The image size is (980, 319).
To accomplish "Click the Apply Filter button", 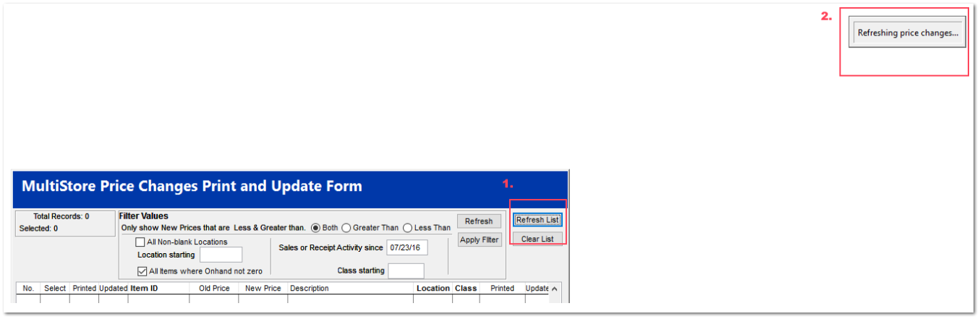I will [480, 239].
